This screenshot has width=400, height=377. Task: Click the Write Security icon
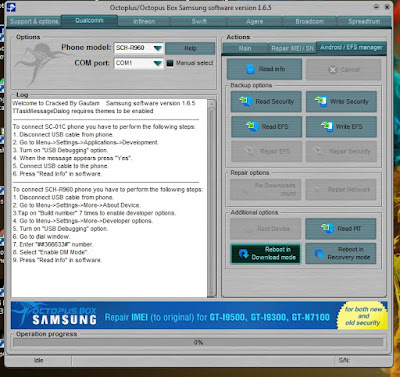click(321, 101)
